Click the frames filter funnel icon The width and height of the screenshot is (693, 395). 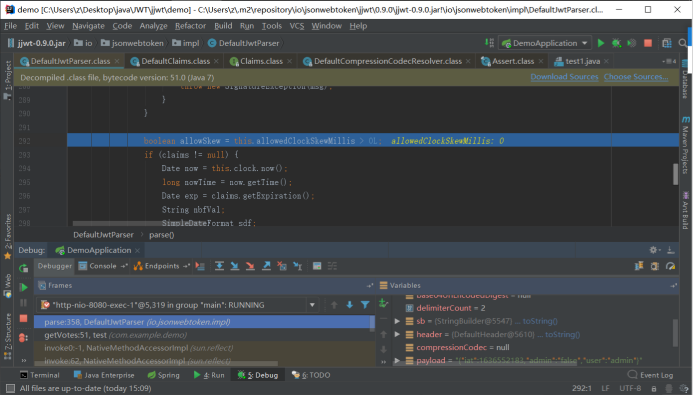point(365,305)
